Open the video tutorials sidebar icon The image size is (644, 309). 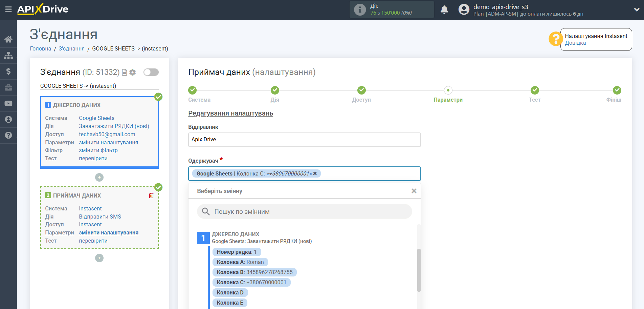point(8,103)
